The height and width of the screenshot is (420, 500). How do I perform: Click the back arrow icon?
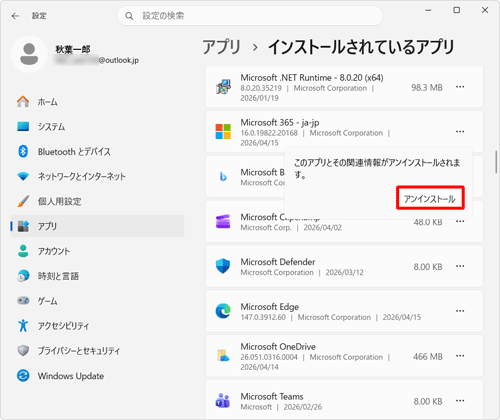pyautogui.click(x=15, y=16)
